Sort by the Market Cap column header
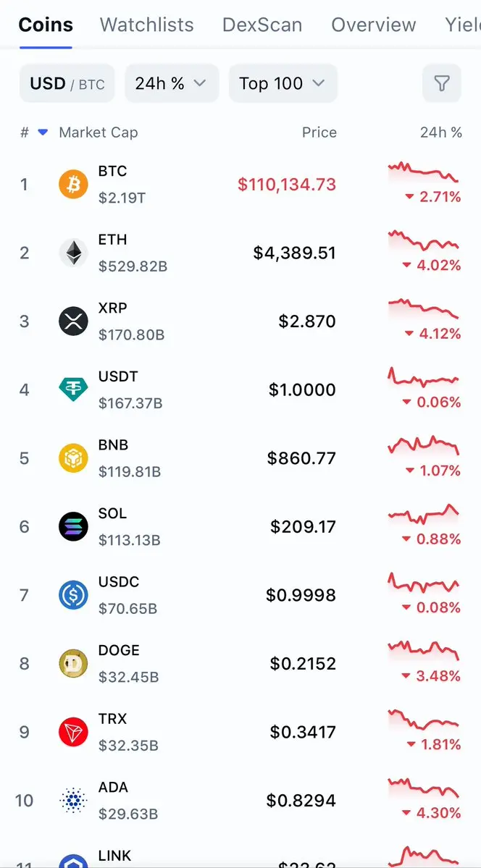Image resolution: width=481 pixels, height=868 pixels. [98, 133]
